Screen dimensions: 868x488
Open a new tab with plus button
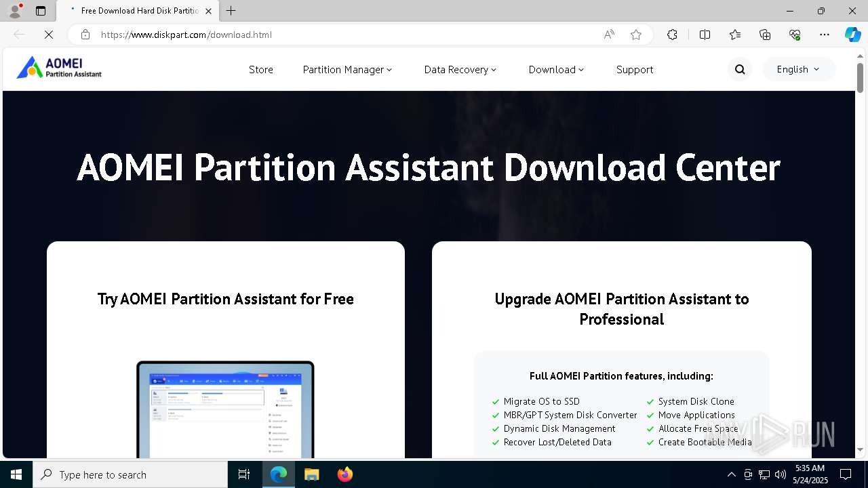coord(231,11)
